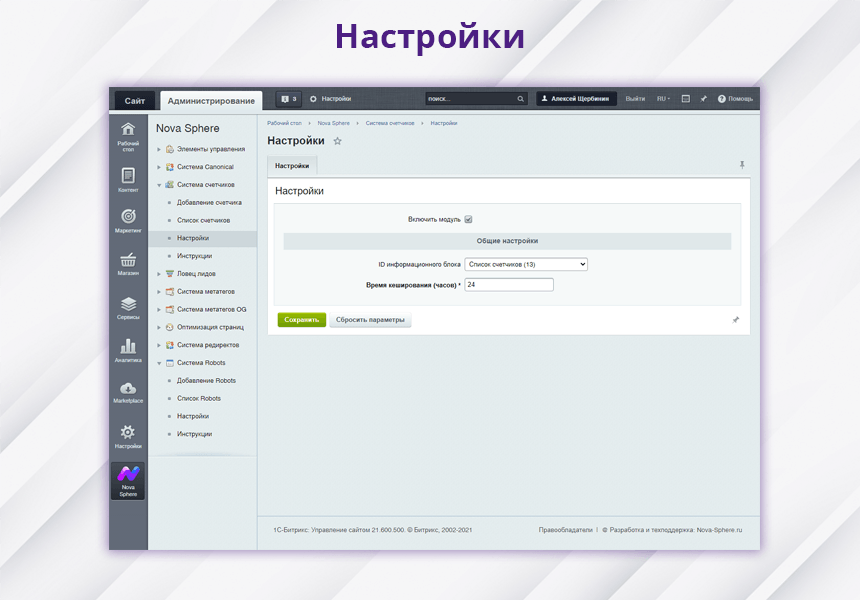860x600 pixels.
Task: Open the ID информационного блока dropdown
Action: [525, 264]
